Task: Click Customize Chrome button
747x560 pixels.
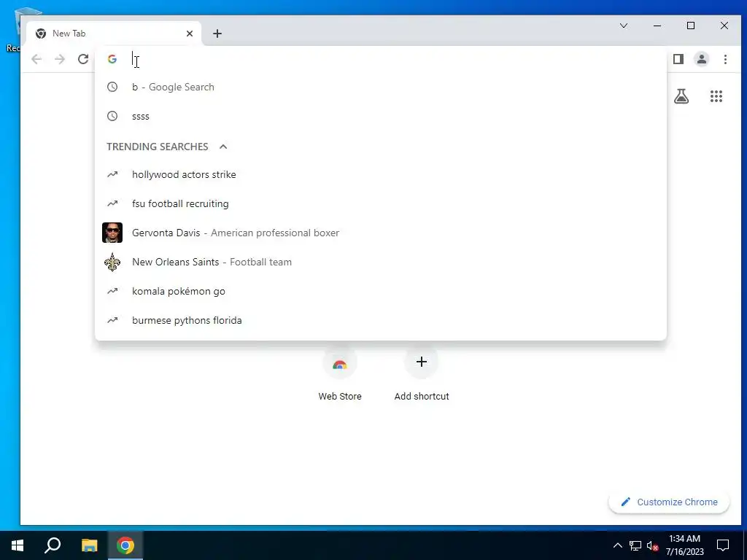Action: (669, 502)
